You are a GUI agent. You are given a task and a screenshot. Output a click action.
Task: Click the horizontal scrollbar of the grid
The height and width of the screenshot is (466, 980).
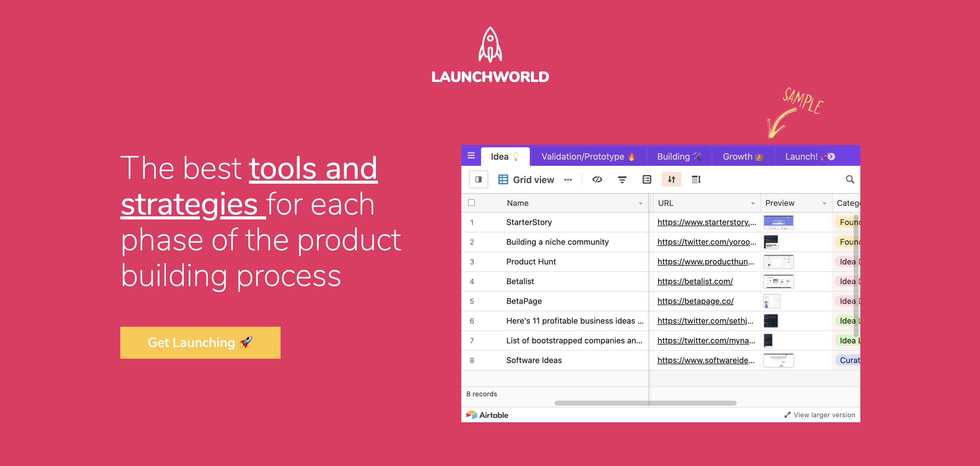coord(645,403)
